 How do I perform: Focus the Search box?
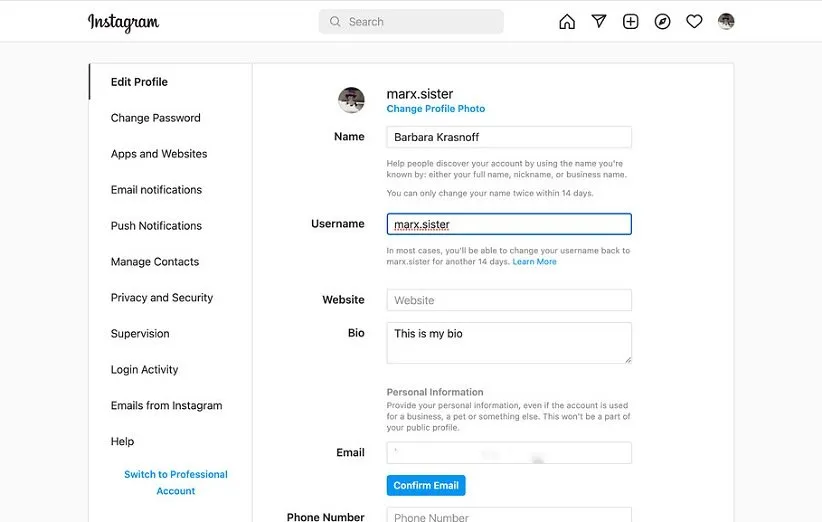point(411,22)
